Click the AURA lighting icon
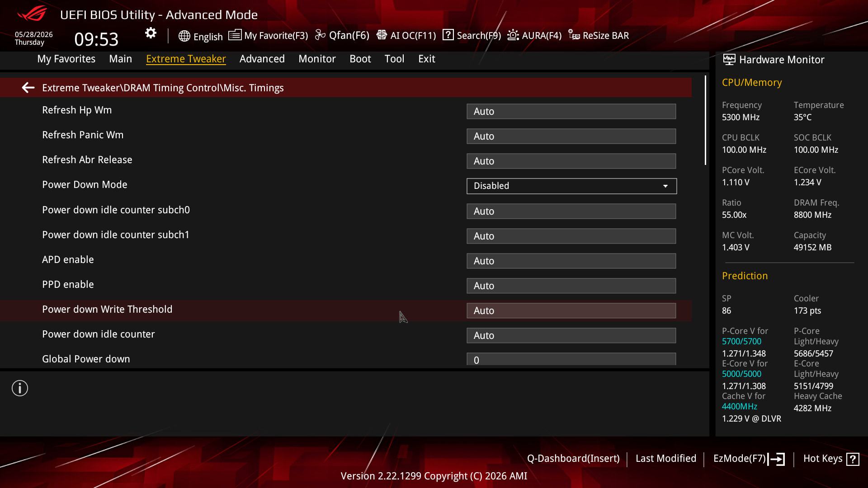Screen dimensions: 868x488 tap(513, 35)
